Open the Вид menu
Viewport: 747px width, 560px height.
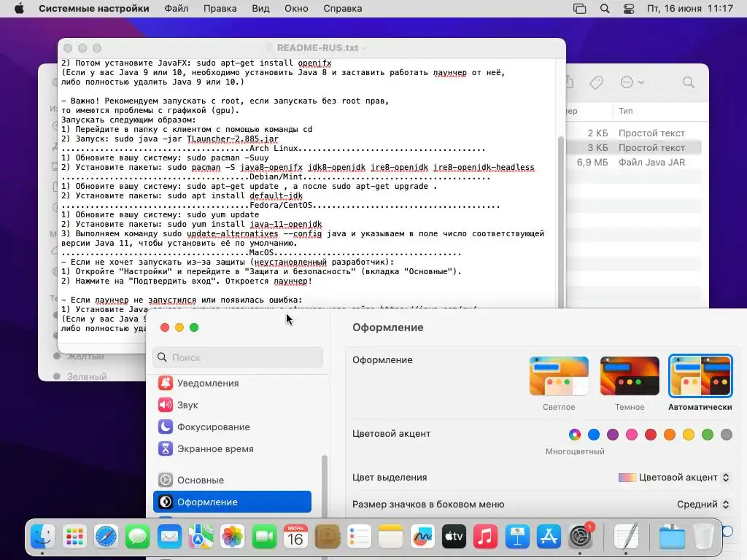pyautogui.click(x=260, y=9)
